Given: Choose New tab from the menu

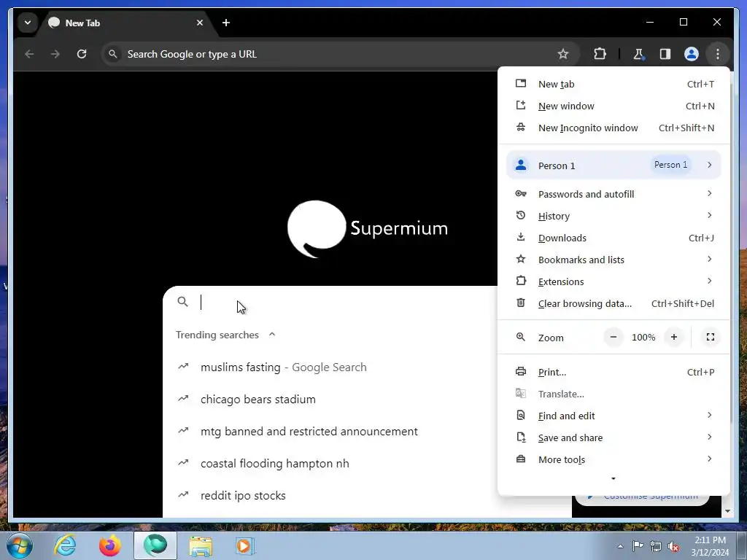Looking at the screenshot, I should pos(614,84).
